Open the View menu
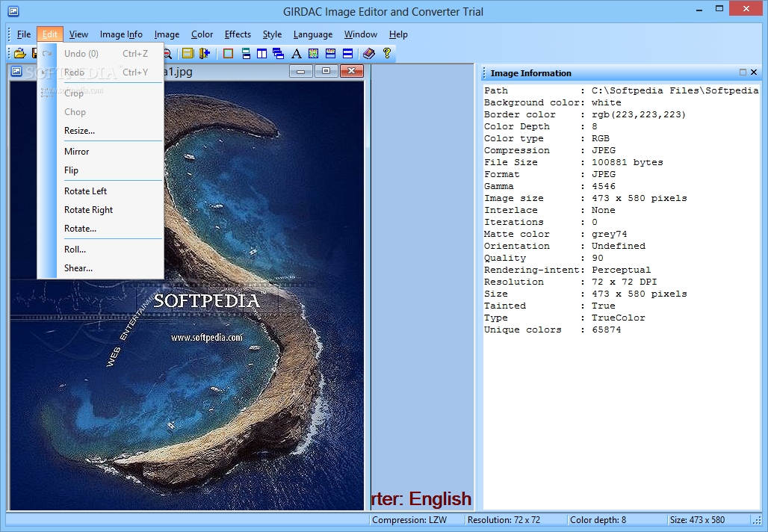The image size is (768, 532). pyautogui.click(x=78, y=34)
